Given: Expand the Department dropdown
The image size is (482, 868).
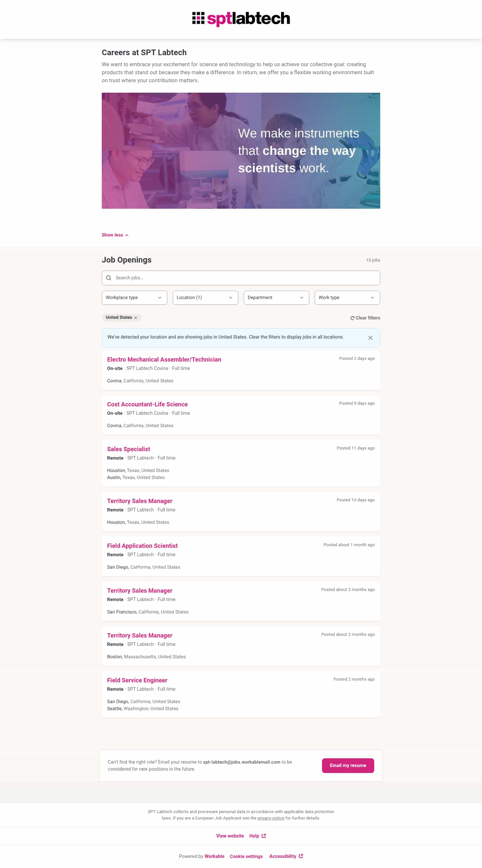Looking at the screenshot, I should coord(276,298).
